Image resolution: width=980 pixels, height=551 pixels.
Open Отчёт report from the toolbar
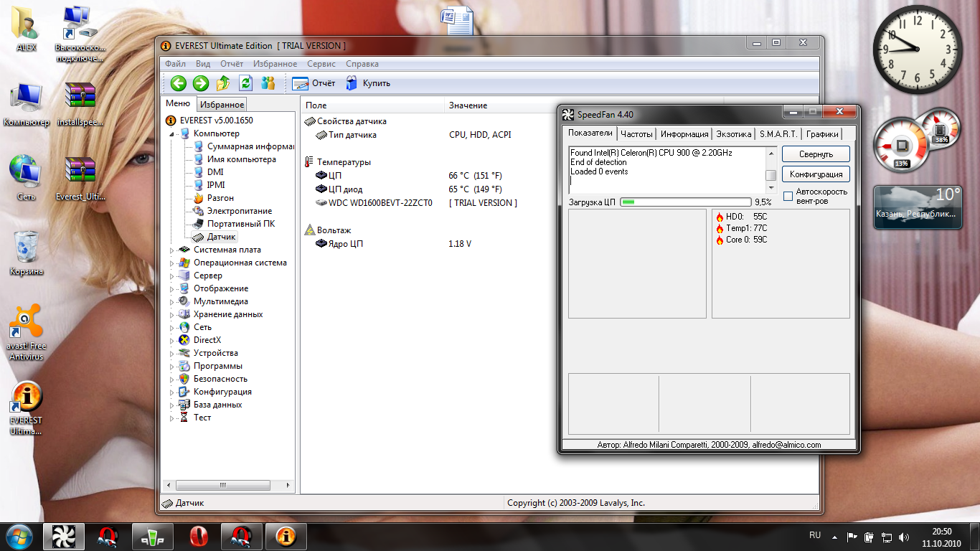tap(314, 83)
